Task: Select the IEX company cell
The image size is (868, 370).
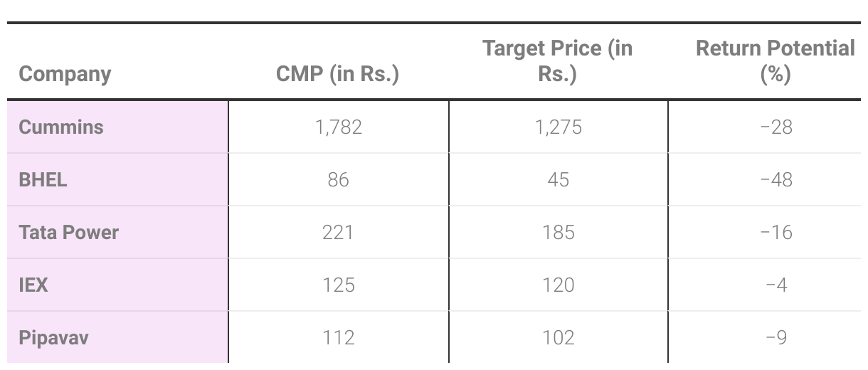Action: 34,285
